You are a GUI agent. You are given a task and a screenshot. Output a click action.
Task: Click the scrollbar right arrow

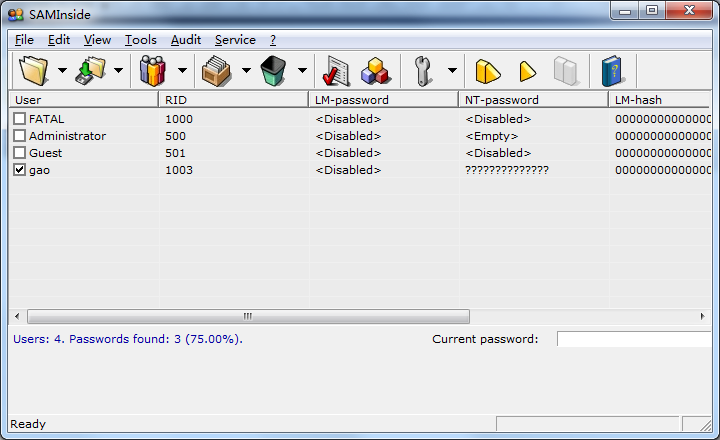pyautogui.click(x=703, y=316)
